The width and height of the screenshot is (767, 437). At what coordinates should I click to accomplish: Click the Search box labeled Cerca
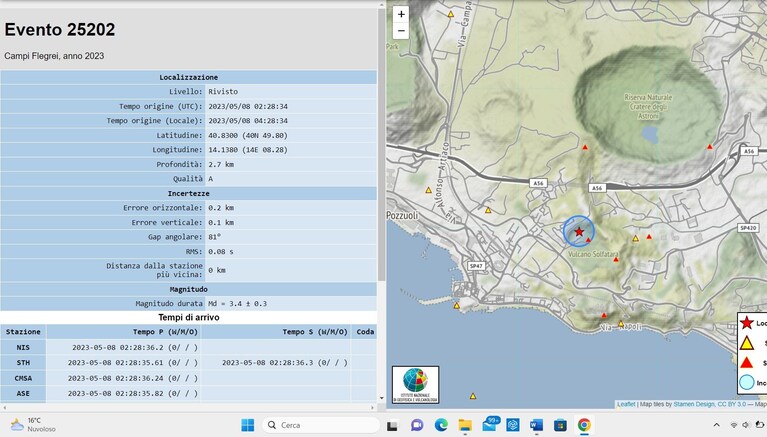321,425
